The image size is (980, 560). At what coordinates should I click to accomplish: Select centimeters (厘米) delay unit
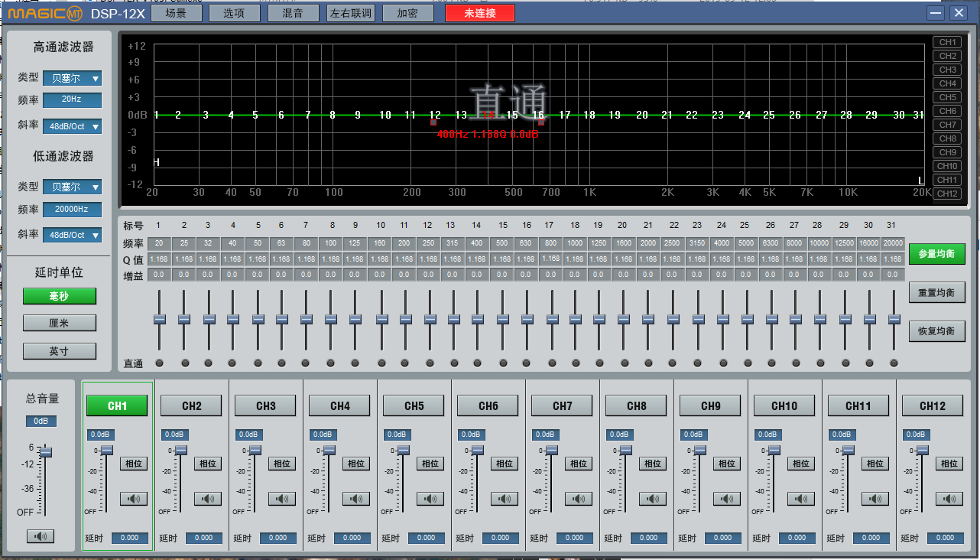(59, 323)
